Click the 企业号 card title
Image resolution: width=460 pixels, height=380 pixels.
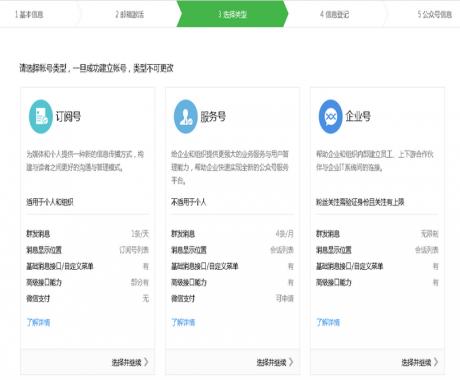[x=358, y=117]
